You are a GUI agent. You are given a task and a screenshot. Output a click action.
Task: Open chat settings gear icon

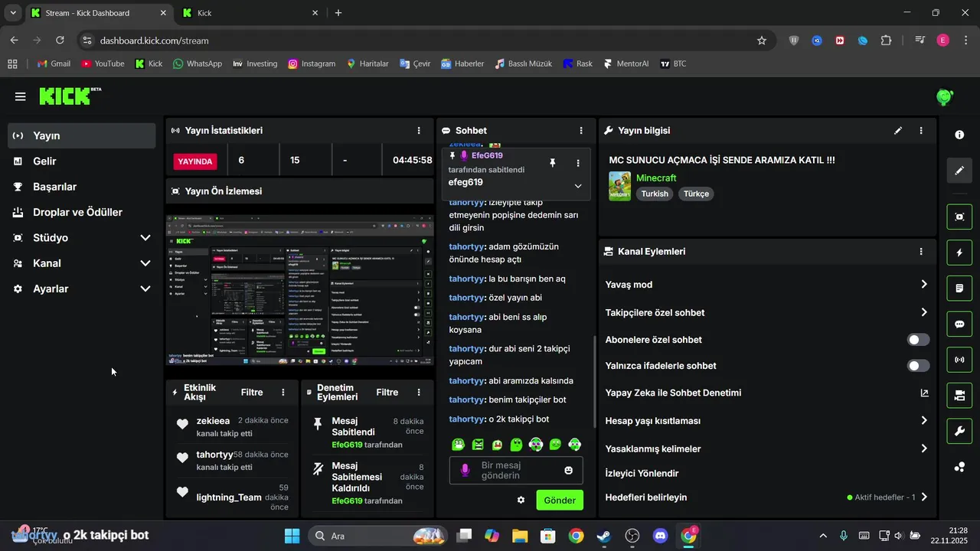(521, 500)
